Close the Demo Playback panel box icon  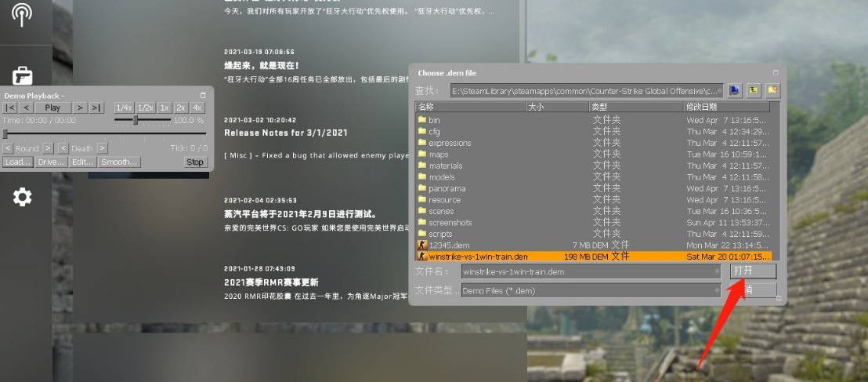point(203,96)
